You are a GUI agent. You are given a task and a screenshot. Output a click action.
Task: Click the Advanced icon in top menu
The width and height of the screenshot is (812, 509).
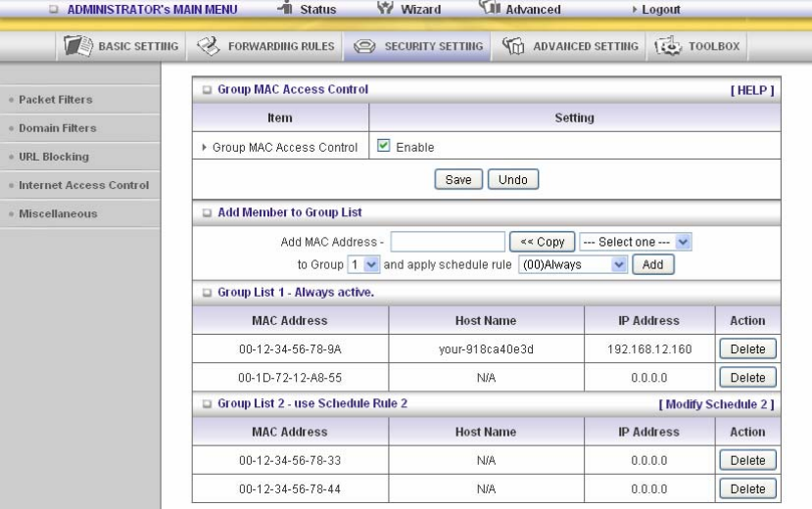[490, 7]
